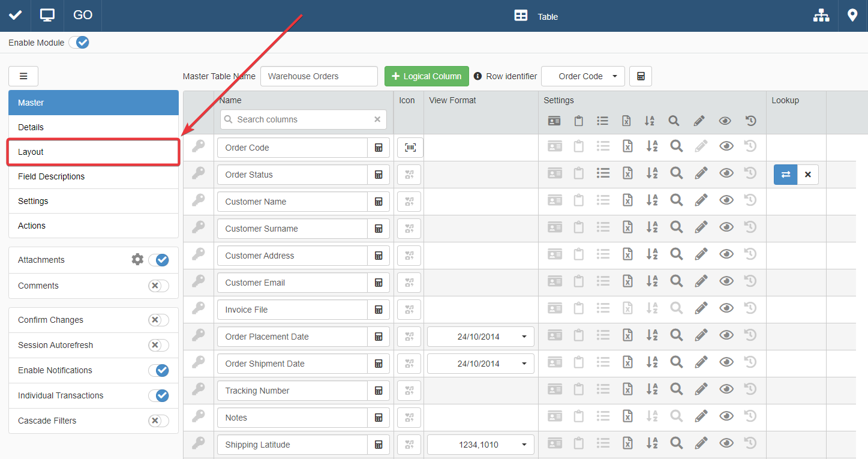The width and height of the screenshot is (868, 459).
Task: Expand Order Placement Date format dropdown
Action: coord(480,337)
